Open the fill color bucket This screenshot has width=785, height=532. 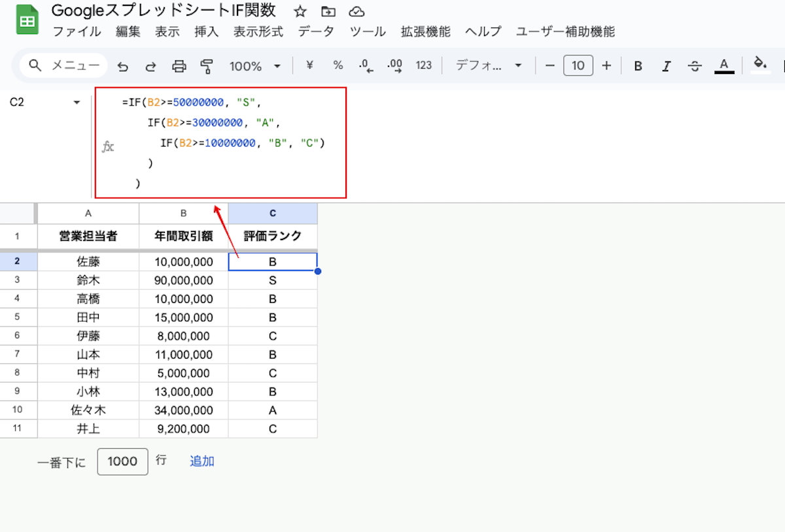click(760, 64)
